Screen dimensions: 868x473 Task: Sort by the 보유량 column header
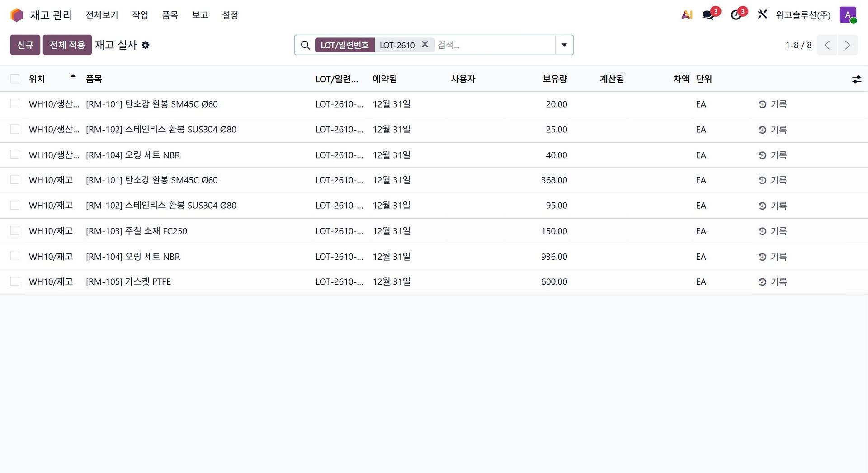tap(555, 79)
